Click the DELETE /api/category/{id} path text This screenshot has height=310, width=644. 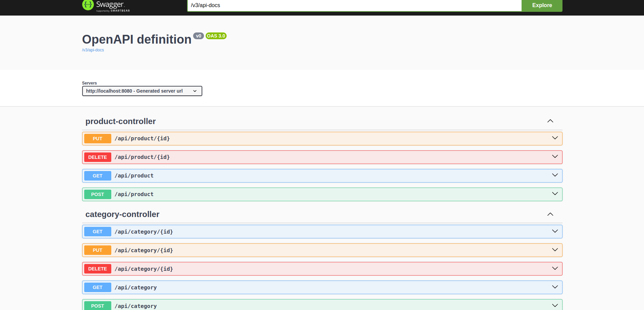click(x=144, y=269)
